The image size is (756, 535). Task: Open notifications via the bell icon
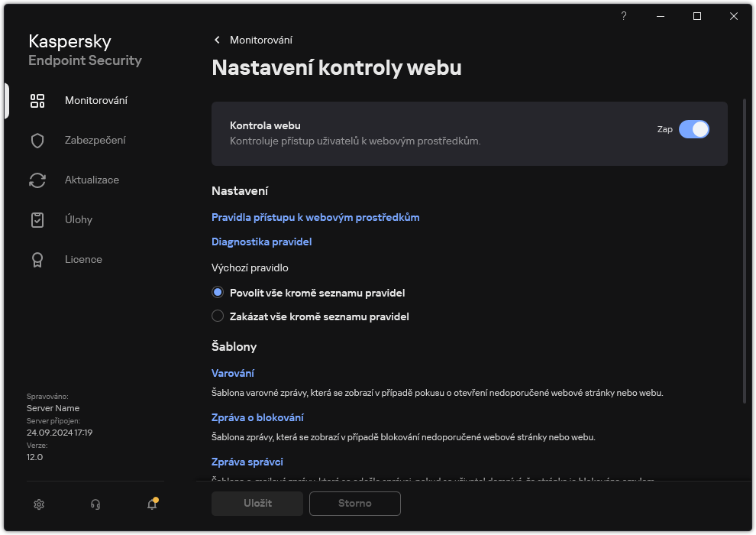151,504
